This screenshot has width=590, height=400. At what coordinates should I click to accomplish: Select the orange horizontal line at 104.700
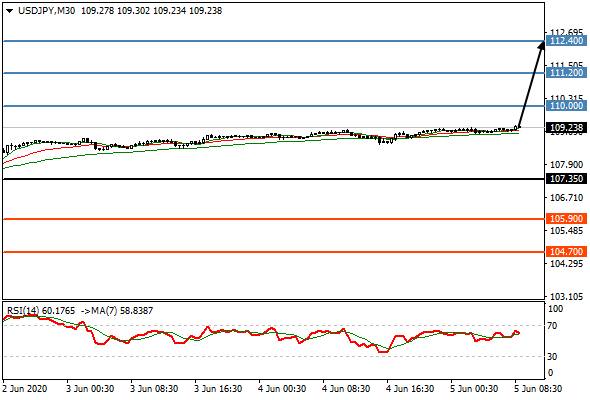274,252
